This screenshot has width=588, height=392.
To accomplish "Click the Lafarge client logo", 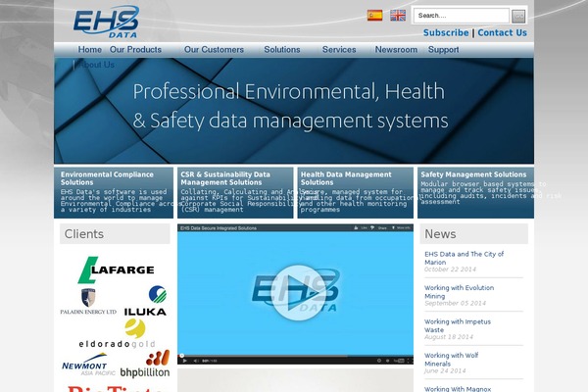I will coord(116,269).
